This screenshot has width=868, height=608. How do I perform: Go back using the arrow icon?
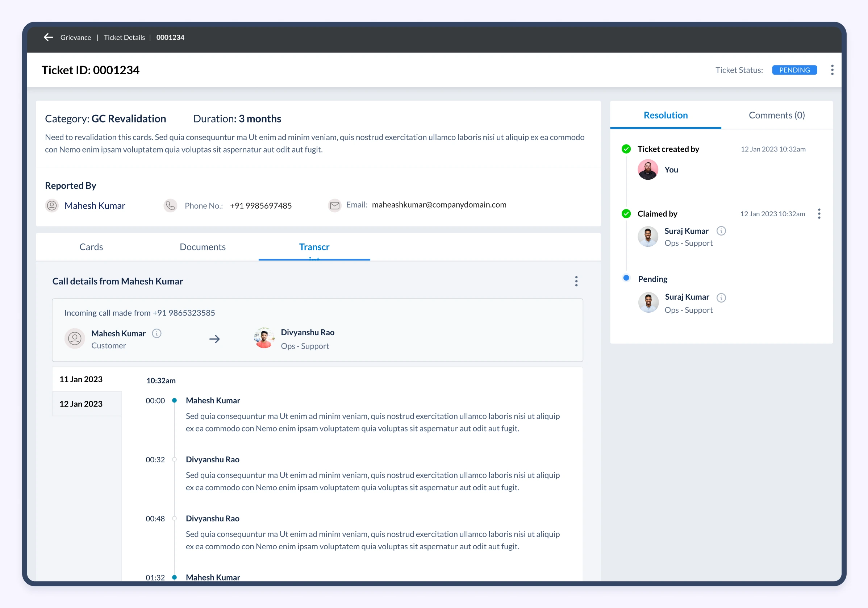tap(49, 37)
